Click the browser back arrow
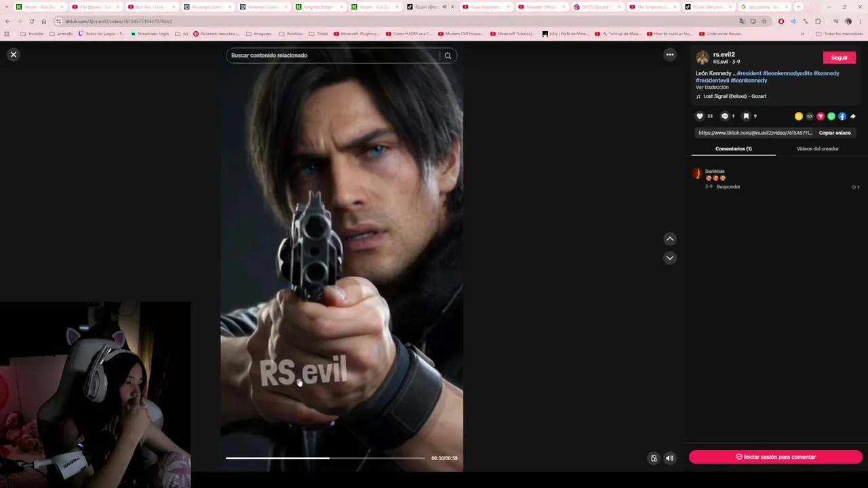The width and height of the screenshot is (868, 488). [7, 21]
